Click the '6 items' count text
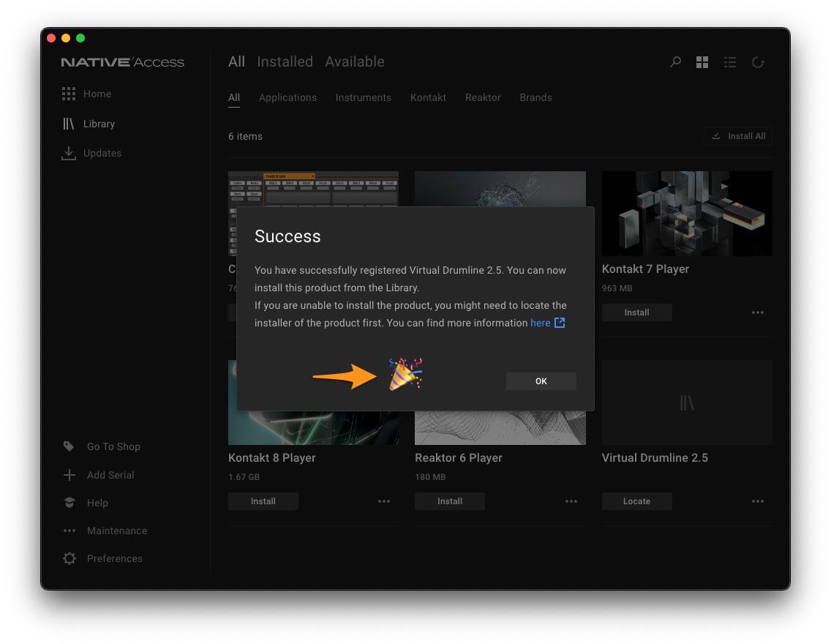Viewport: 831px width, 644px height. (x=245, y=136)
